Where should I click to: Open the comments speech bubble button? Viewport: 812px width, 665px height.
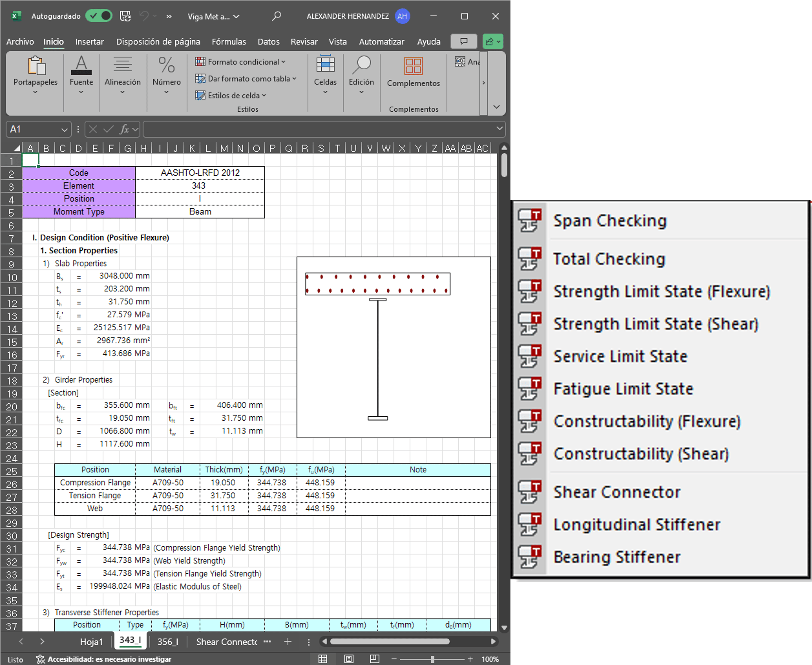(464, 41)
